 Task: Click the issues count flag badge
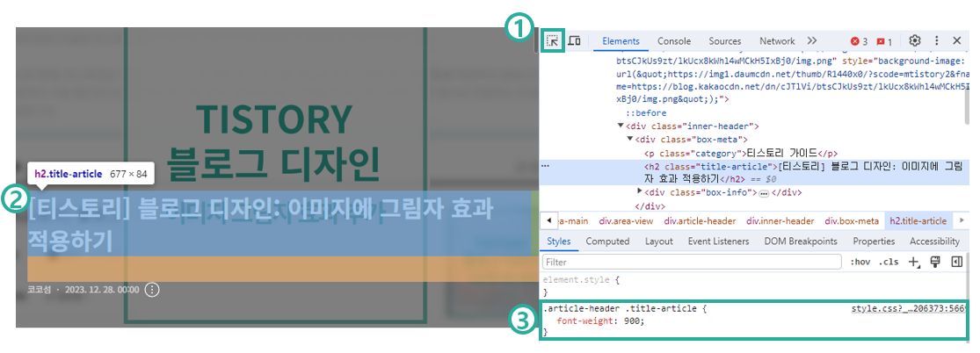883,41
